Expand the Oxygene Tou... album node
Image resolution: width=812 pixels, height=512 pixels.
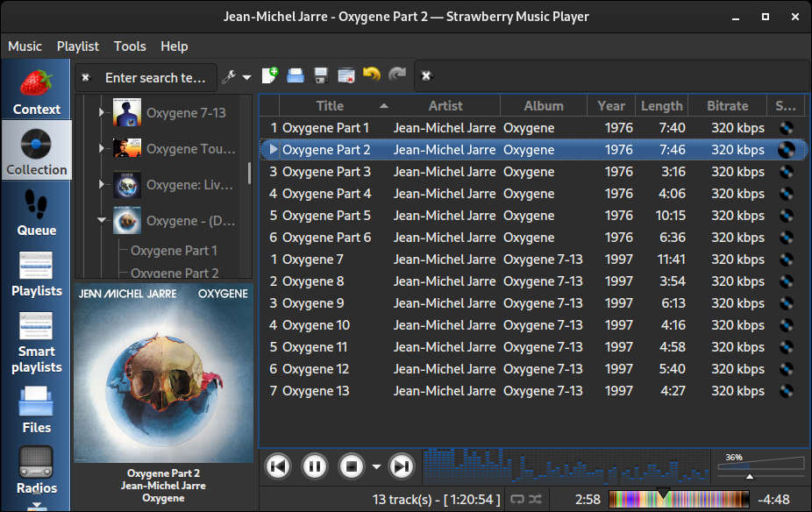click(102, 148)
